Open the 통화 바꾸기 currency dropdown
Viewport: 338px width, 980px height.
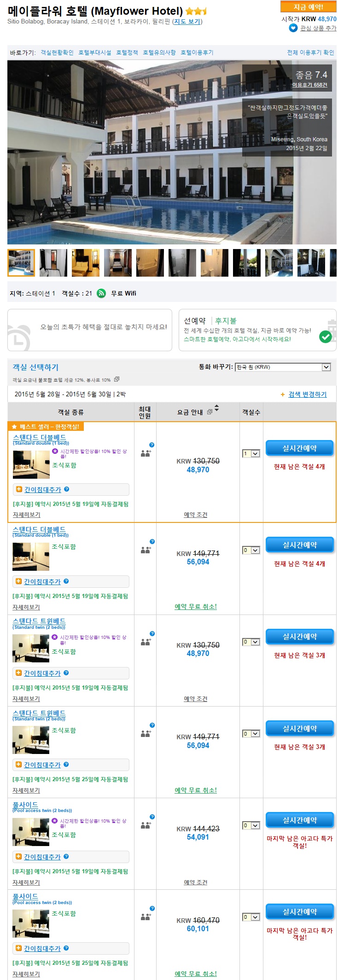[x=283, y=367]
